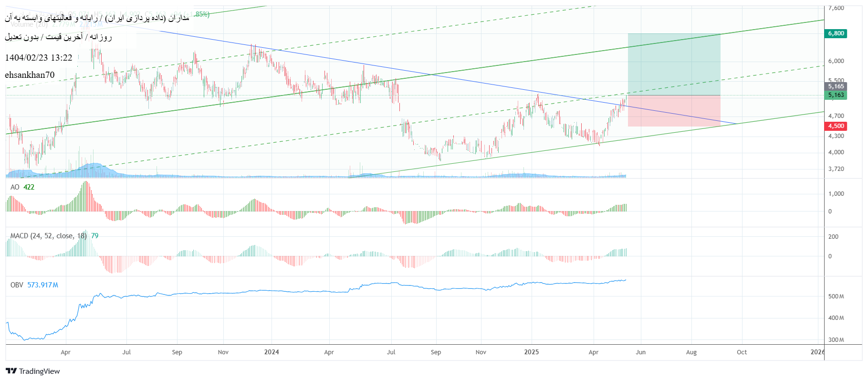Click the green take-profit zone rectangle
Screen dimensions: 868x381
pyautogui.click(x=674, y=64)
